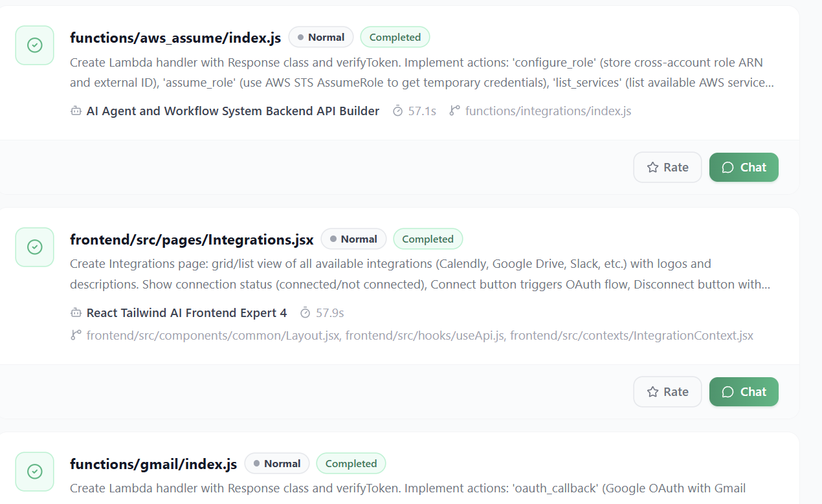
Task: Click the green checkmark icon for gmail task
Action: coord(34,471)
